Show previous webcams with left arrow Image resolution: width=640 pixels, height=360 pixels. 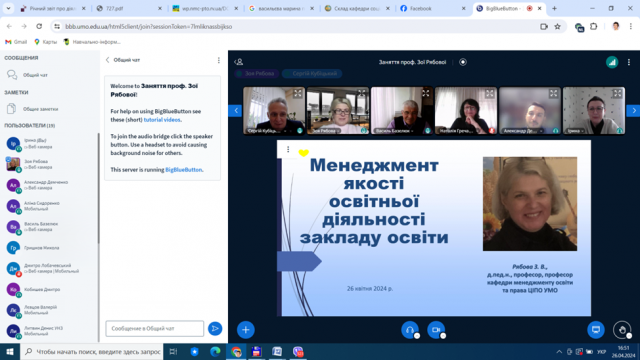tap(236, 110)
